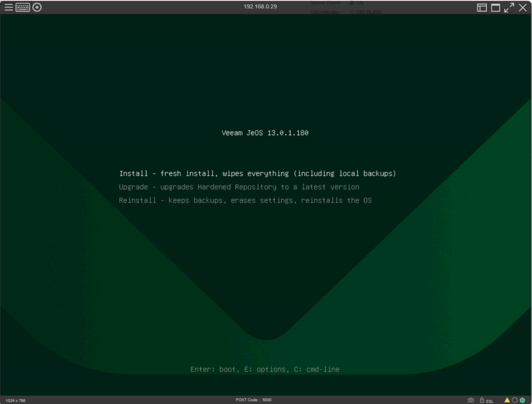Maximize the remote console window

pyautogui.click(x=496, y=7)
